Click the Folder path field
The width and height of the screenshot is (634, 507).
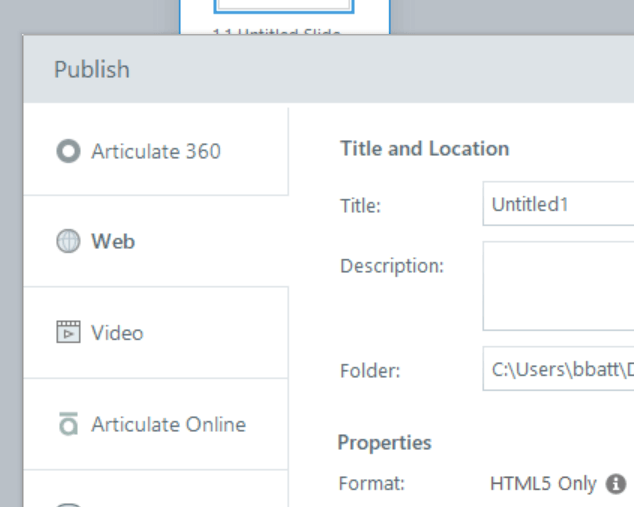pyautogui.click(x=558, y=369)
